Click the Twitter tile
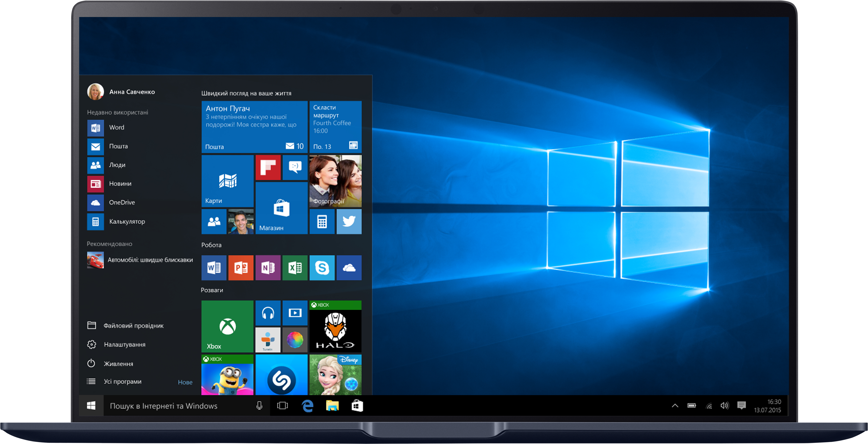The height and width of the screenshot is (444, 868). 349,221
